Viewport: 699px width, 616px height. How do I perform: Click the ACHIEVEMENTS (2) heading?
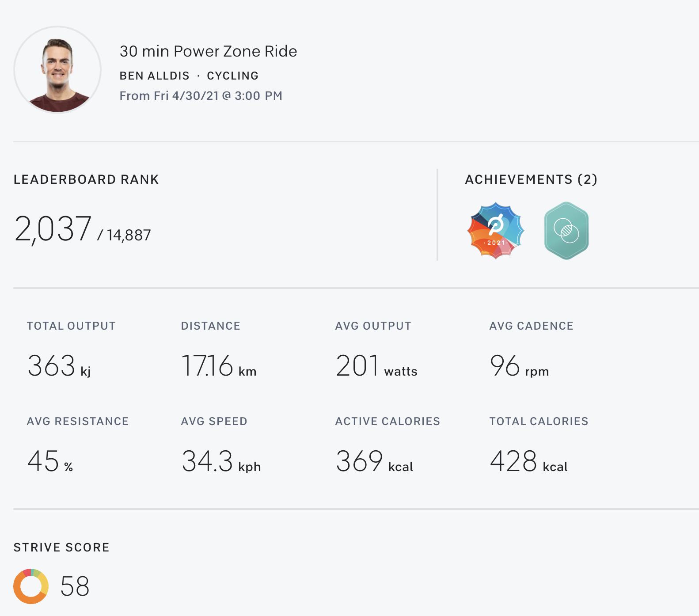click(531, 179)
